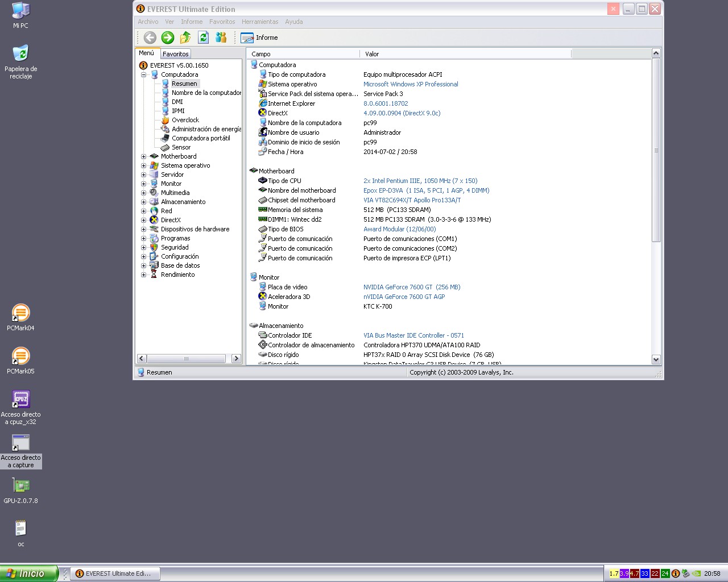Click the details pane scroll down arrow
Screen dimensions: 728x582
click(x=656, y=359)
